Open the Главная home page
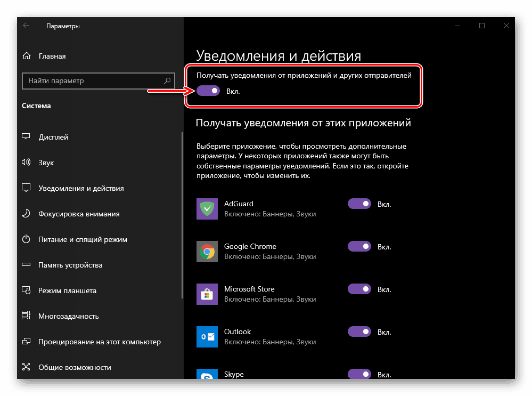This screenshot has width=532, height=396. (52, 56)
